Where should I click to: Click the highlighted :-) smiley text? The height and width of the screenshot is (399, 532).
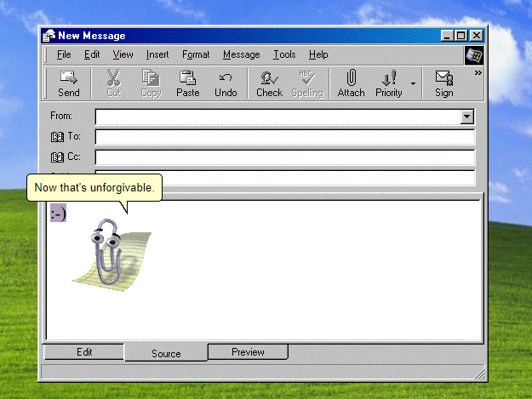(x=59, y=214)
